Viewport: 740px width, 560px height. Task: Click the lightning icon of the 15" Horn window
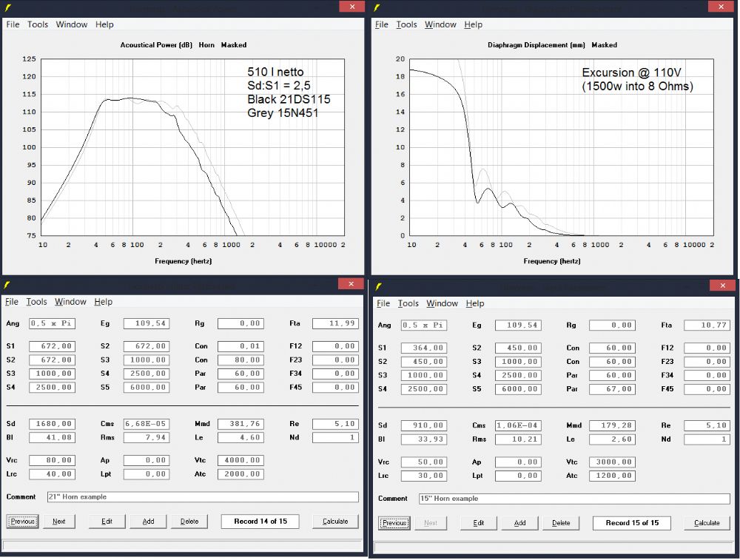379,286
